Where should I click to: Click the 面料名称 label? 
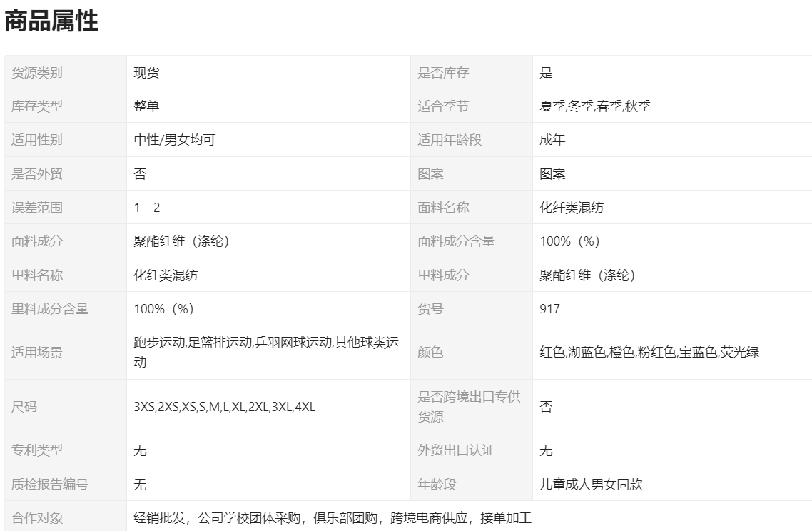tap(443, 208)
